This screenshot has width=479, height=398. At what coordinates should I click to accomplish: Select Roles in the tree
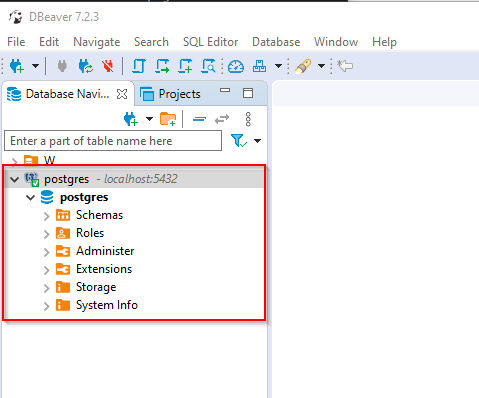point(90,233)
